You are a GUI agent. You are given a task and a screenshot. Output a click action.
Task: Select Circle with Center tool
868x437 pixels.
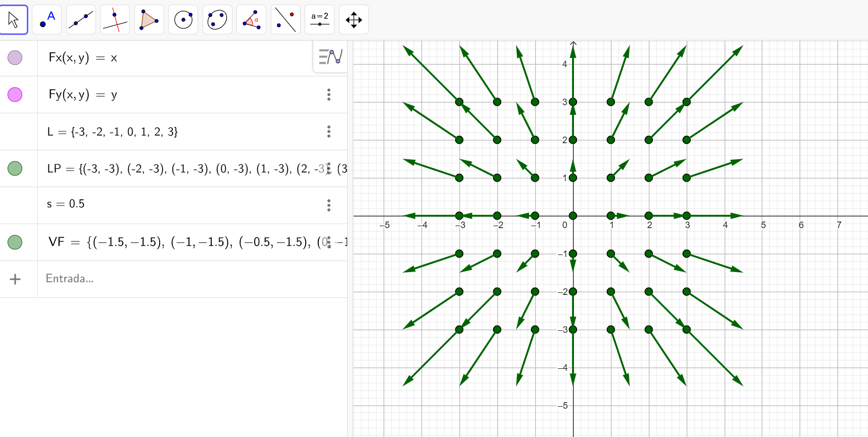[x=183, y=20]
